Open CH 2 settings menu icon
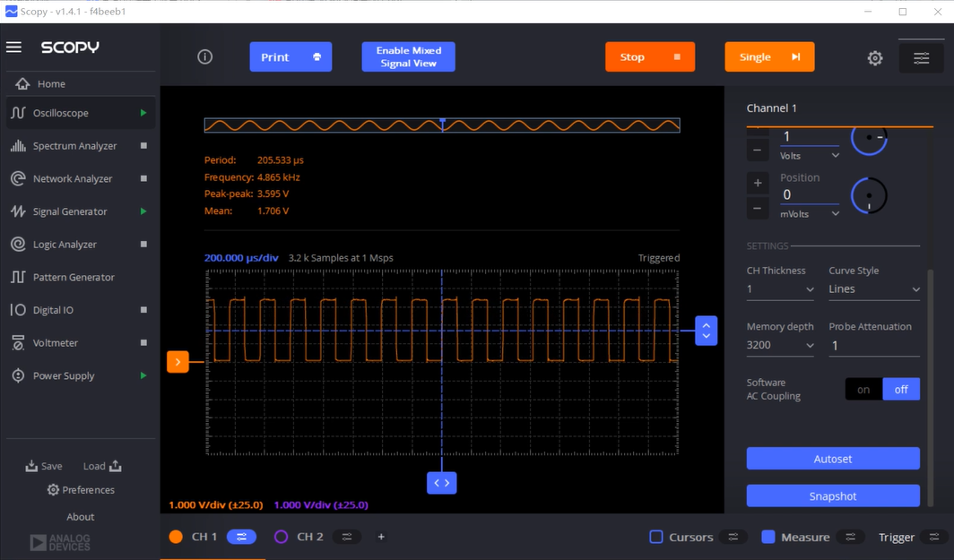The width and height of the screenshot is (954, 560). [x=347, y=537]
